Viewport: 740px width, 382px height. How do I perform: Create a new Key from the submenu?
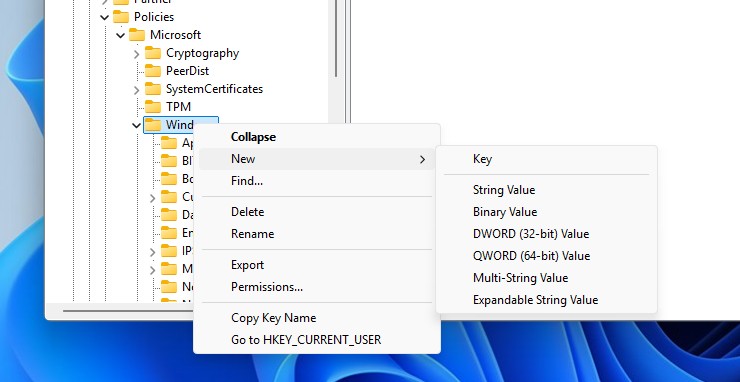click(x=547, y=159)
